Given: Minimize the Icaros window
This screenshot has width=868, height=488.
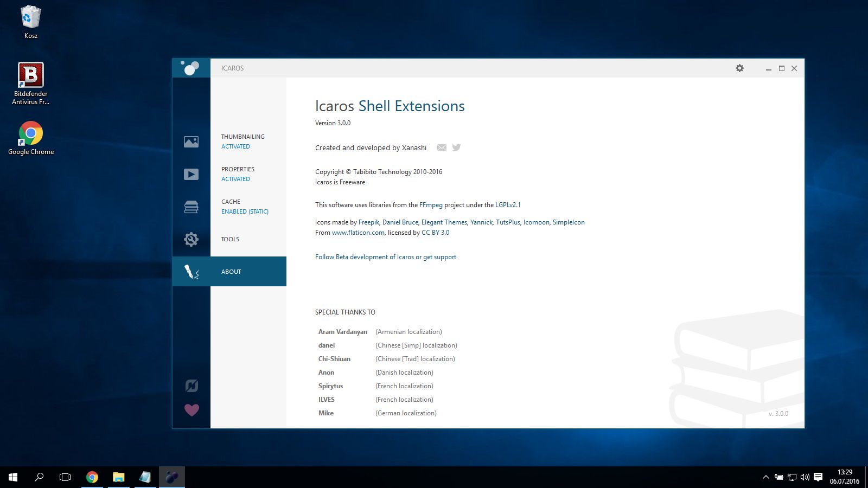Looking at the screenshot, I should pyautogui.click(x=769, y=68).
